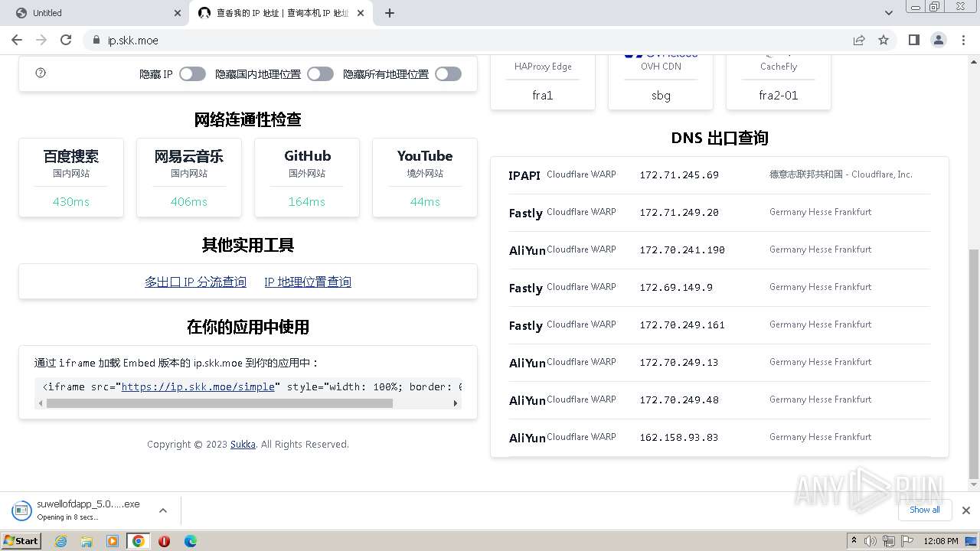Open the Chrome profile avatar

point(938,40)
